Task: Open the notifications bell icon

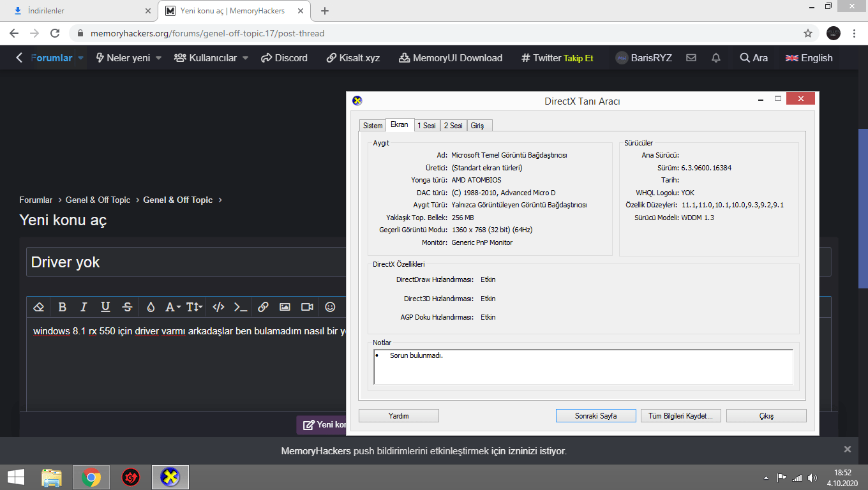Action: pos(716,58)
